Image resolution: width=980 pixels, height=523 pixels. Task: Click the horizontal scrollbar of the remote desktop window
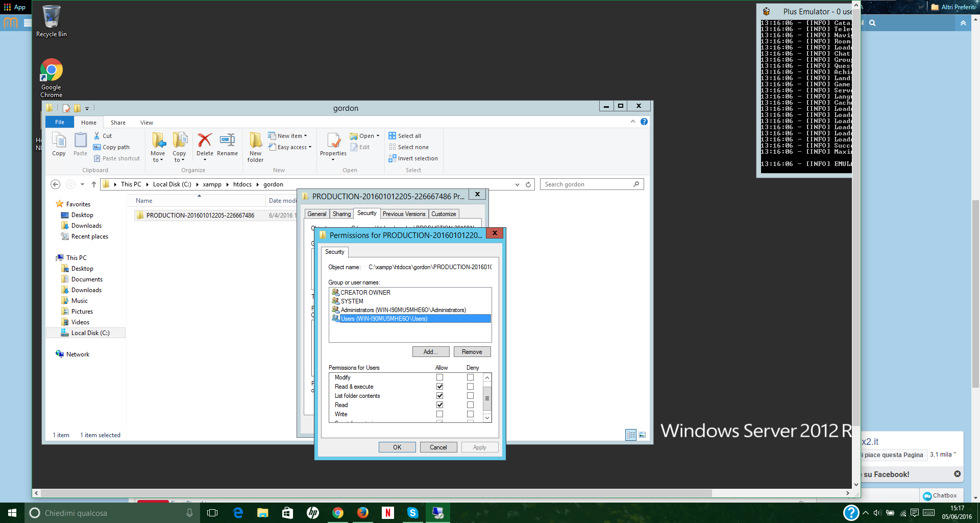click(376, 493)
